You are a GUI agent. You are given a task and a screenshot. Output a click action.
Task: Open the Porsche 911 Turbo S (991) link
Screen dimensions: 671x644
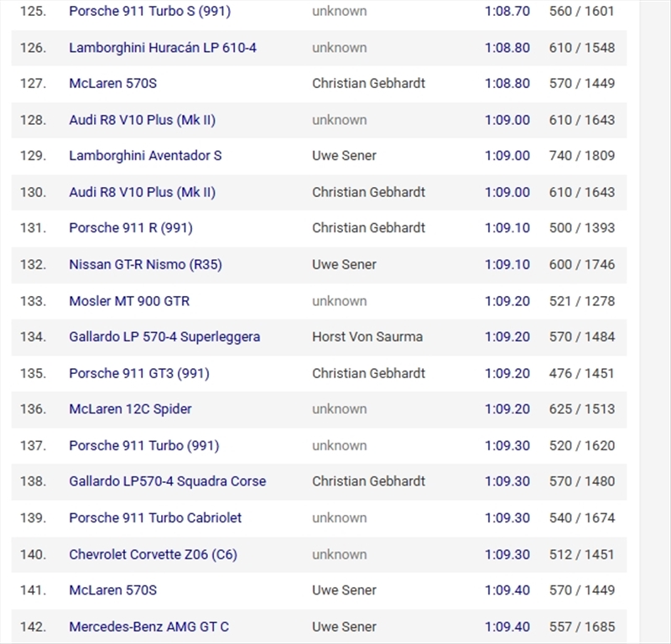point(149,12)
